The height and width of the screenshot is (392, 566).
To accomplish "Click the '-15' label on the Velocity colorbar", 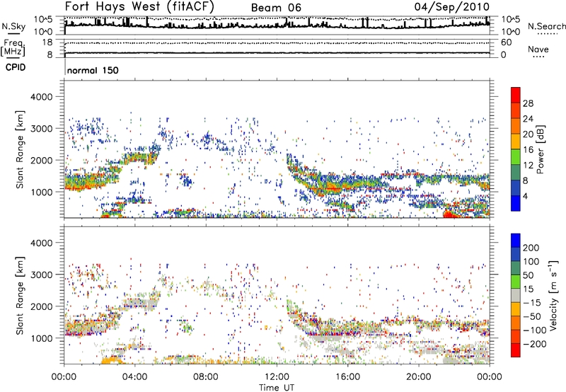I will click(x=532, y=303).
